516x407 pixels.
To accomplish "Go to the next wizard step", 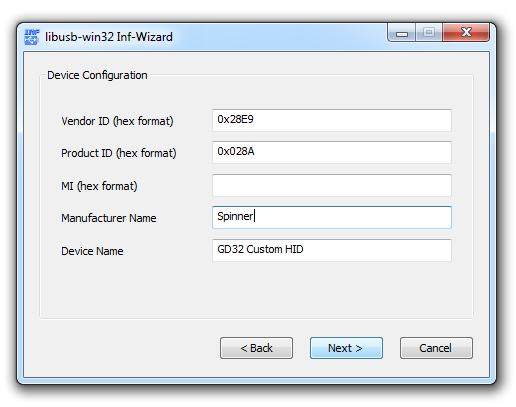I will 346,348.
